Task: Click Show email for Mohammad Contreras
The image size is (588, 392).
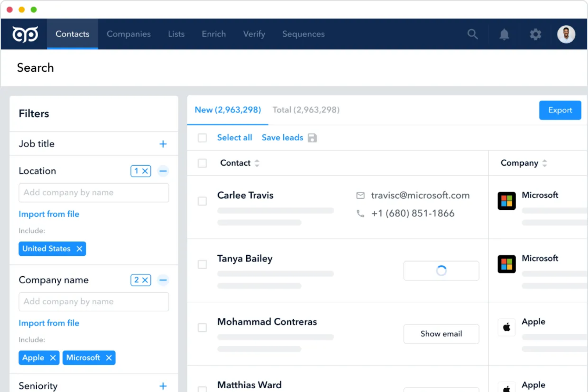Action: [x=441, y=334]
